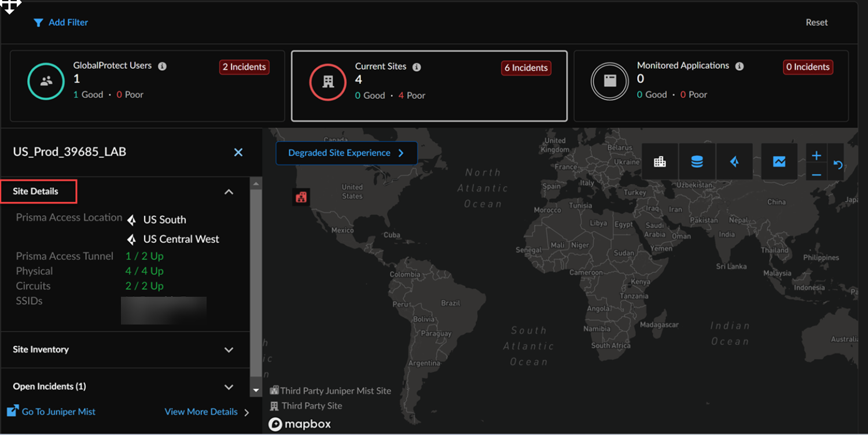Click the buildings sites icon on map toolbar
The width and height of the screenshot is (868, 435).
[660, 162]
